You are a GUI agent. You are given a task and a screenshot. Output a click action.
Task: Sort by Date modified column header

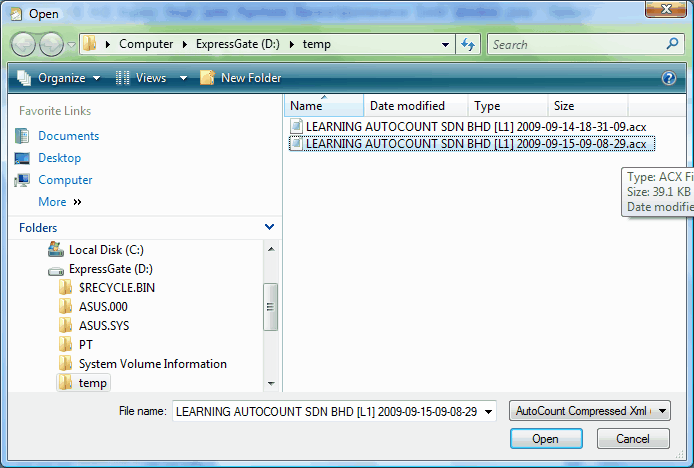tap(416, 105)
